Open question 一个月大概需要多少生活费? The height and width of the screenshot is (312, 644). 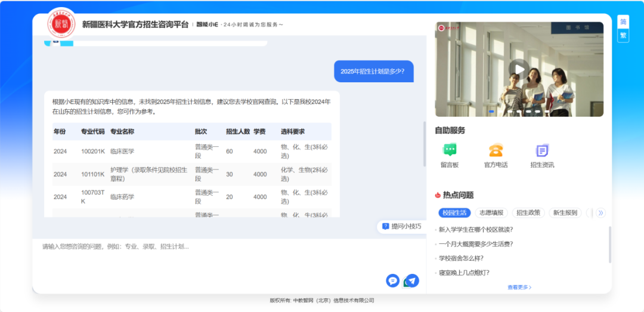tap(476, 244)
